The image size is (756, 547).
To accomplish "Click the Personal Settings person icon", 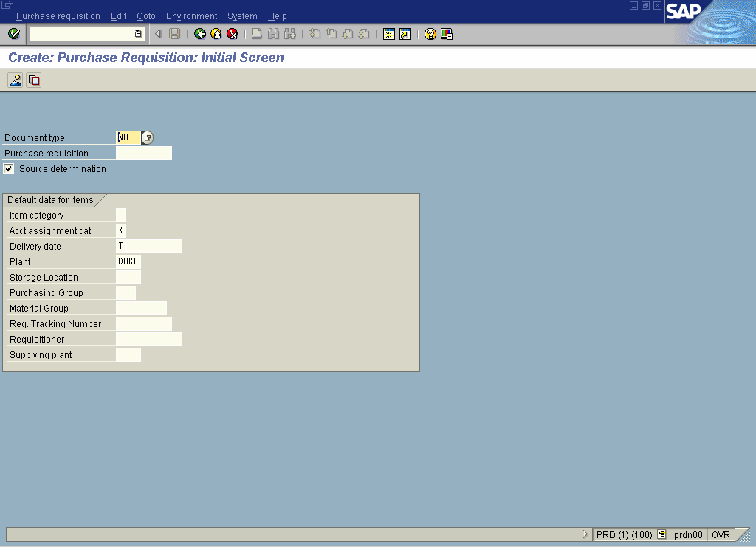I will pos(16,80).
